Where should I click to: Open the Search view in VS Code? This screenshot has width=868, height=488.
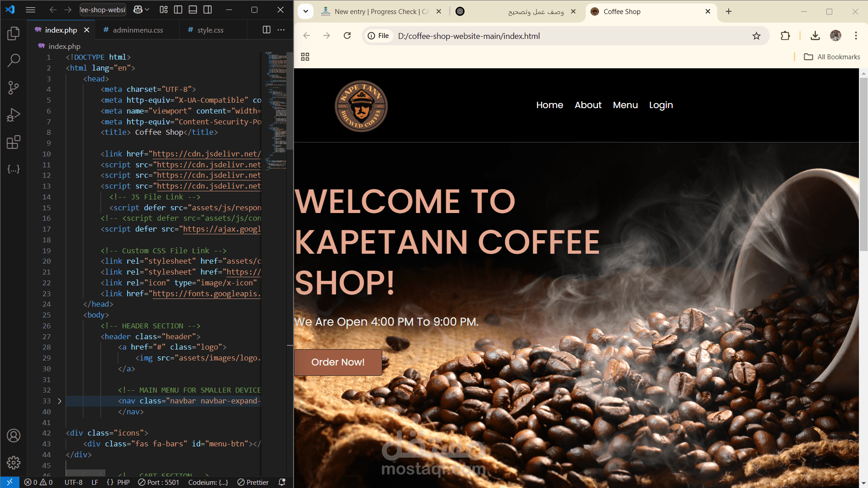(14, 60)
